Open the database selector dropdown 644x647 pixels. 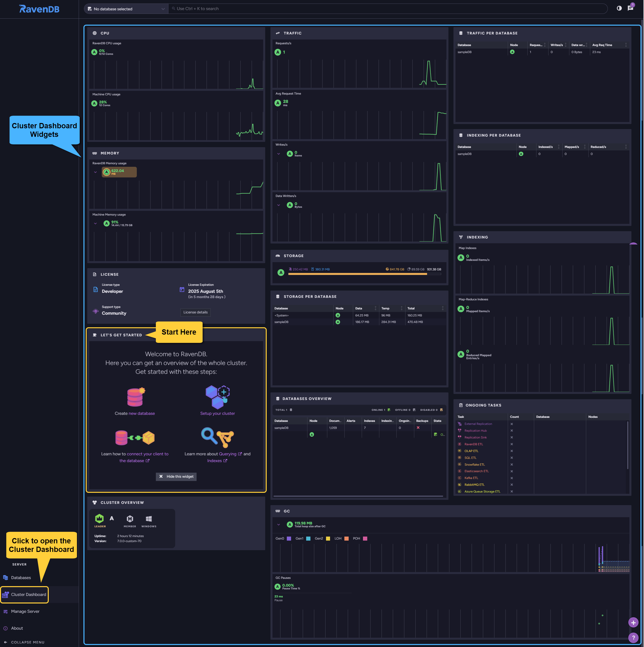tap(126, 9)
